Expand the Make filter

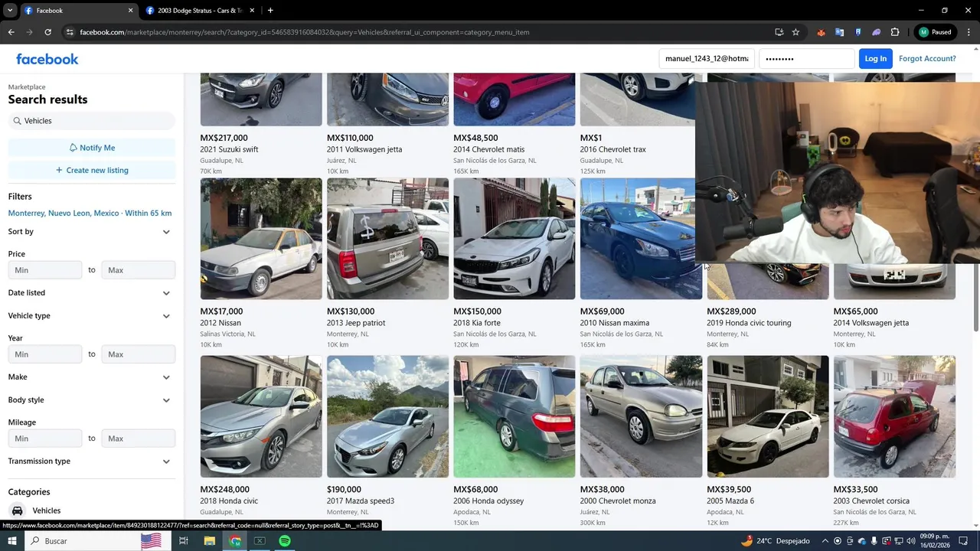(x=92, y=377)
